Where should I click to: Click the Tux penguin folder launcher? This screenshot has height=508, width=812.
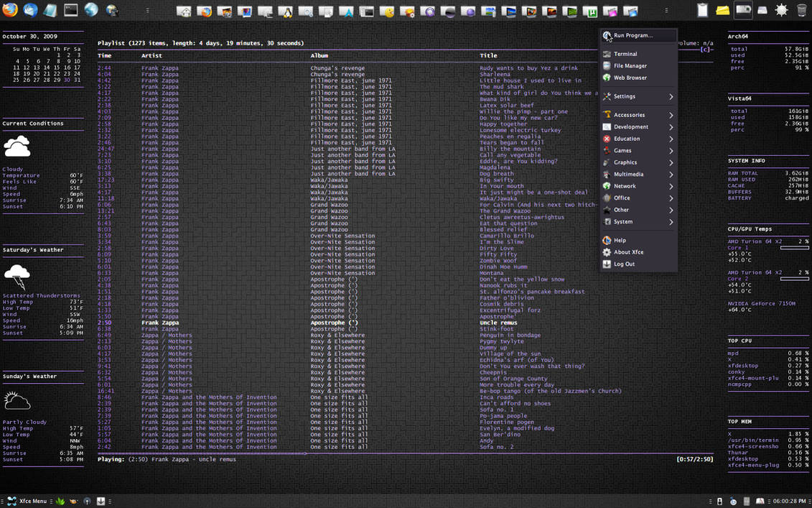click(x=286, y=11)
